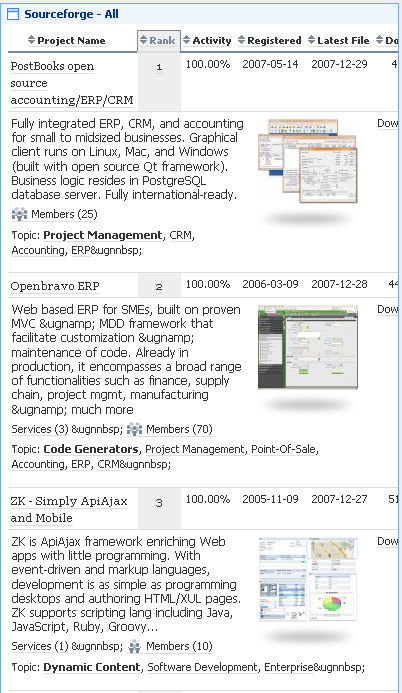
Task: Open the Sourceforge - All title link
Action: tap(71, 14)
